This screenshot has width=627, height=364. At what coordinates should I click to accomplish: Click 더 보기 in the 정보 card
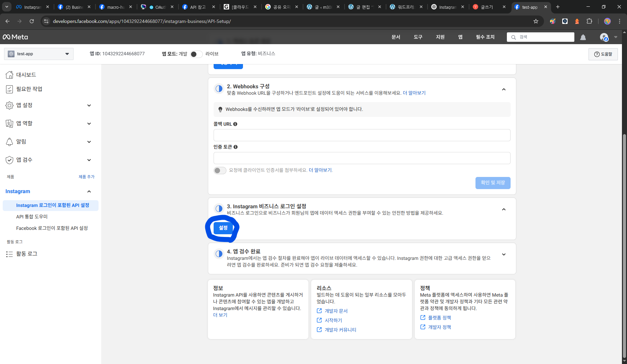pos(220,315)
